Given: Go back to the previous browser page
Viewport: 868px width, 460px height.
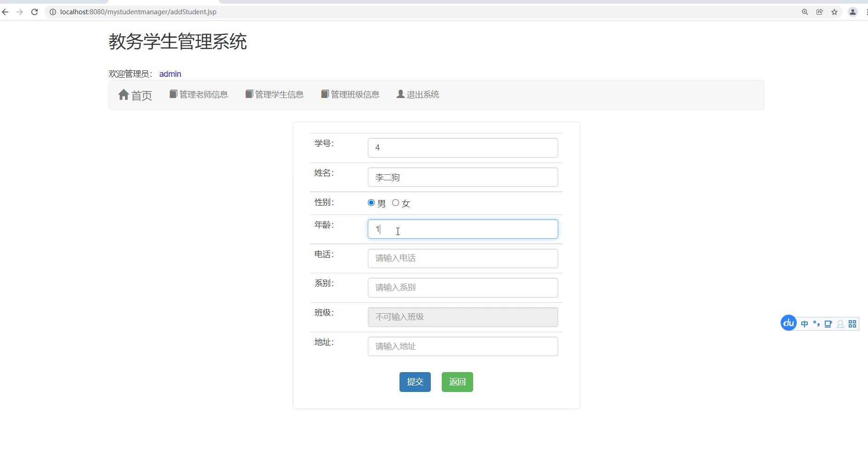Looking at the screenshot, I should click(x=6, y=12).
